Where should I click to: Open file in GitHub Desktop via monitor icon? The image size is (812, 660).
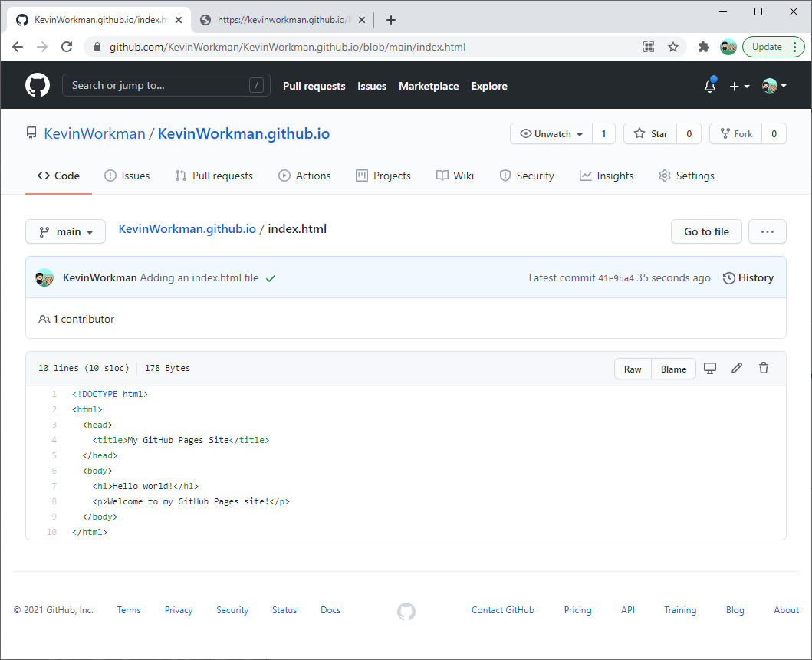coord(710,368)
